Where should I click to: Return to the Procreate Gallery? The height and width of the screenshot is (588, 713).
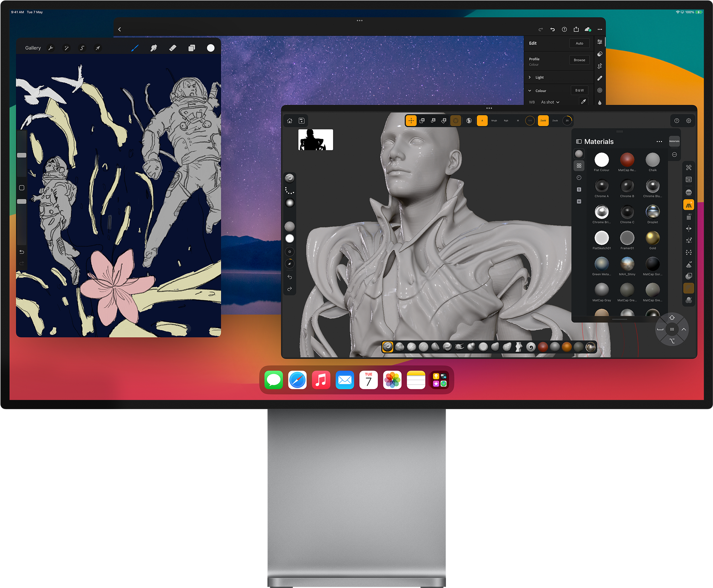[x=33, y=48]
